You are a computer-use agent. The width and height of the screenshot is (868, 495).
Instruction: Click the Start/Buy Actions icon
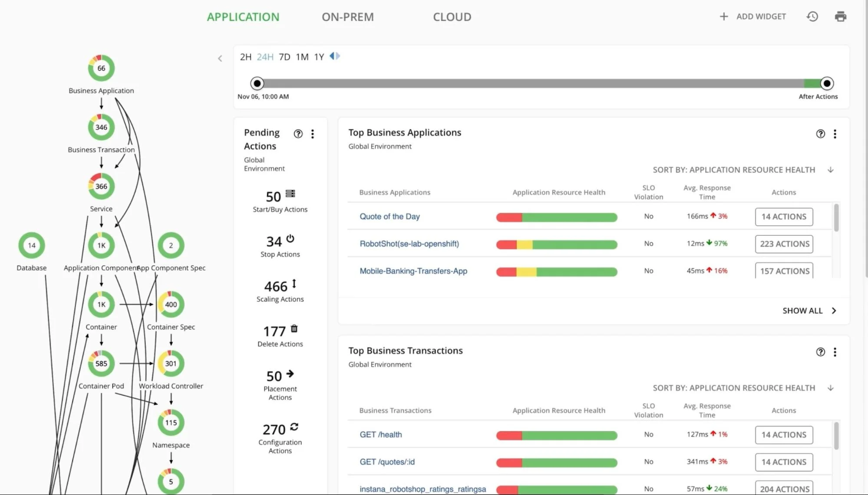click(290, 193)
